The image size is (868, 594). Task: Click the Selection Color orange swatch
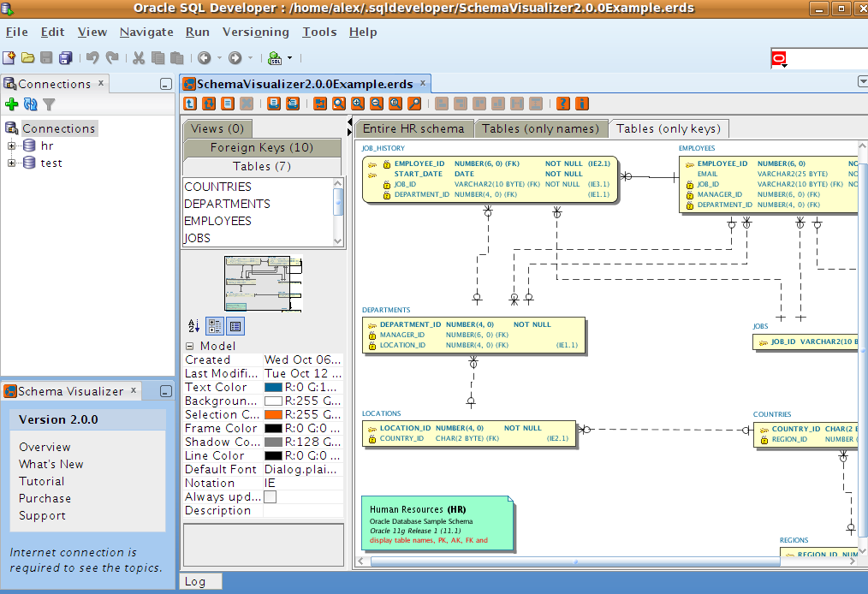tap(273, 414)
